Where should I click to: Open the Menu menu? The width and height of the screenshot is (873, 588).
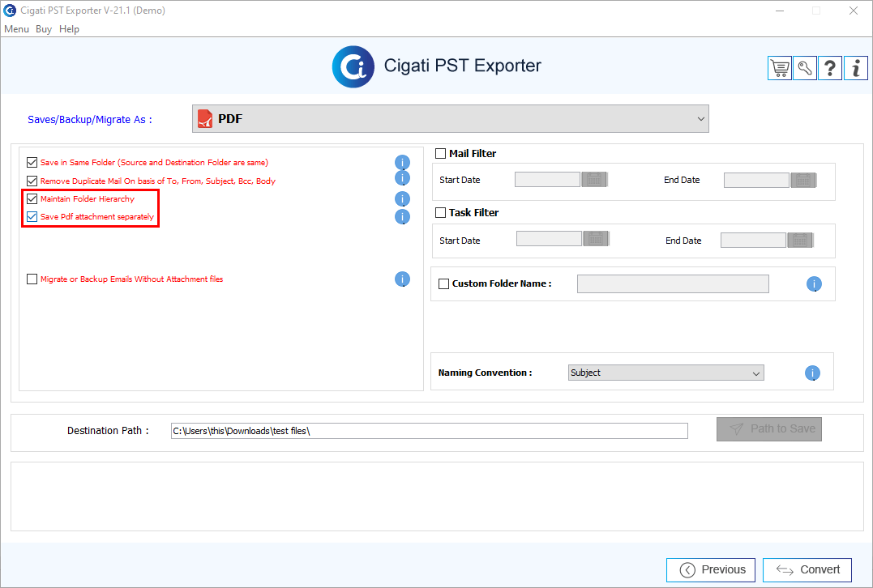pyautogui.click(x=16, y=29)
